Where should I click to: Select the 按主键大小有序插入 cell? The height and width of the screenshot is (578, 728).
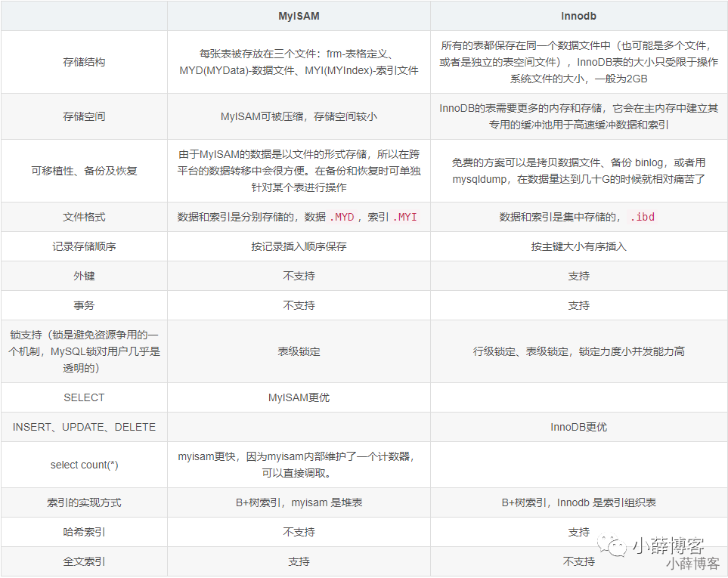(578, 246)
